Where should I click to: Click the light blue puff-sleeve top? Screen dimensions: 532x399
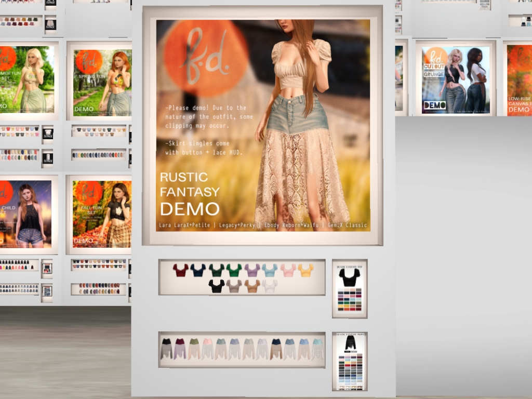pyautogui.click(x=270, y=270)
